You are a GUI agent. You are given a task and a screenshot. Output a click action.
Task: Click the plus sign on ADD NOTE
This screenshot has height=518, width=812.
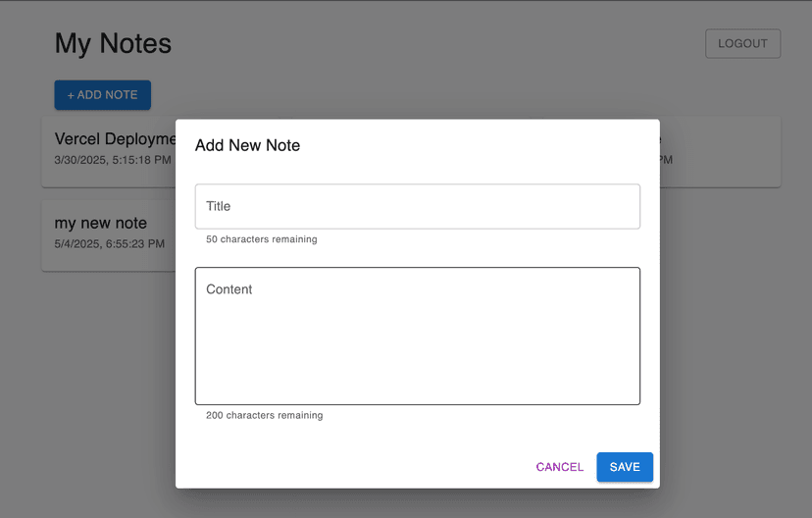(x=71, y=95)
